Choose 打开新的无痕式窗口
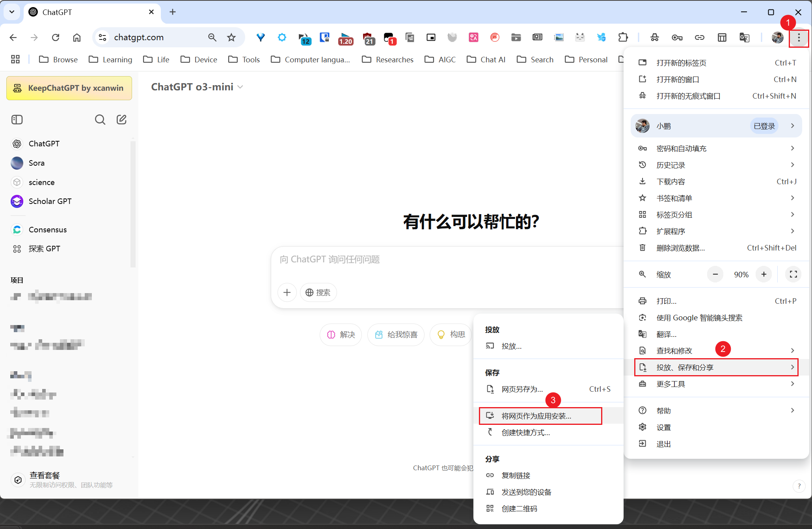812x529 pixels. (716, 96)
